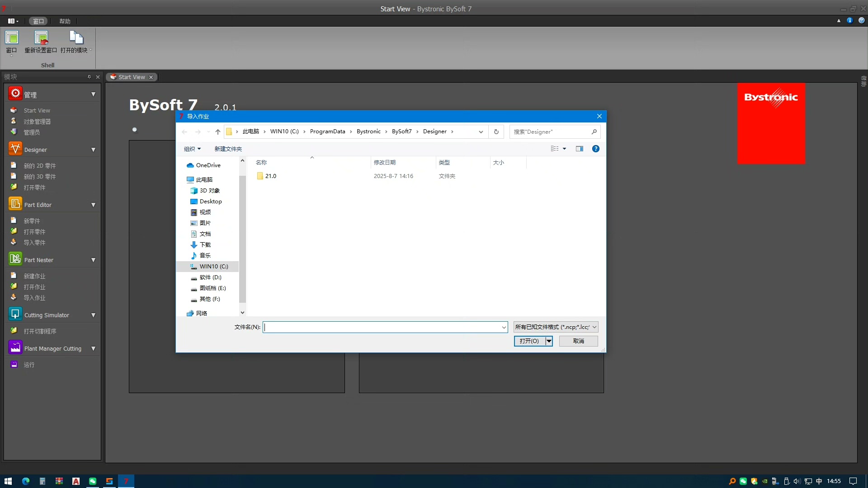Open the file type filter dropdown
The height and width of the screenshot is (488, 868).
(x=556, y=327)
